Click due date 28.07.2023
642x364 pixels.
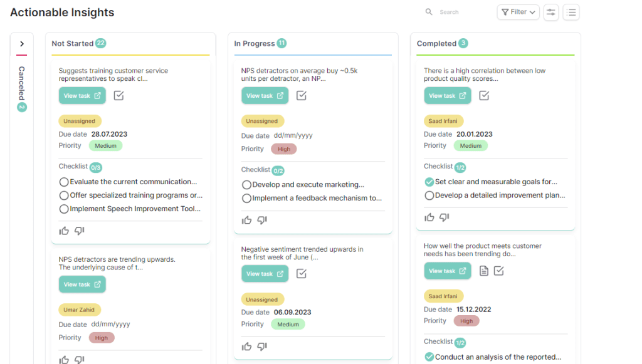109,134
